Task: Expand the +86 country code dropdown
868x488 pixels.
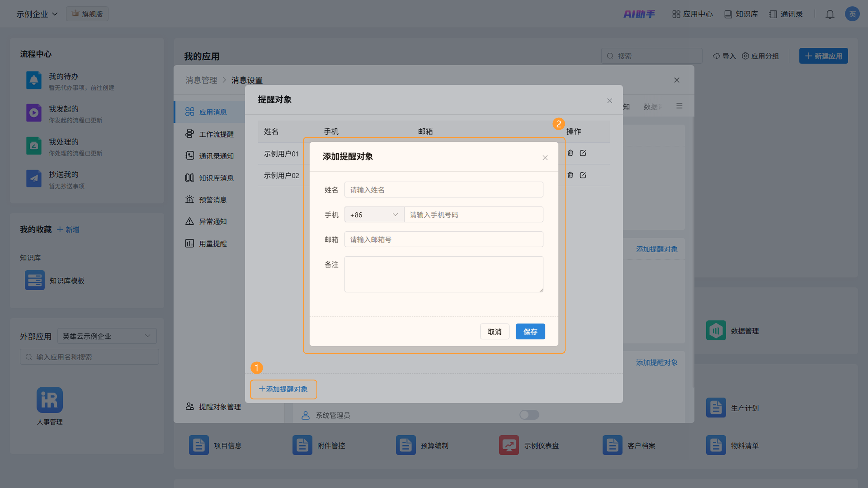Action: (374, 215)
